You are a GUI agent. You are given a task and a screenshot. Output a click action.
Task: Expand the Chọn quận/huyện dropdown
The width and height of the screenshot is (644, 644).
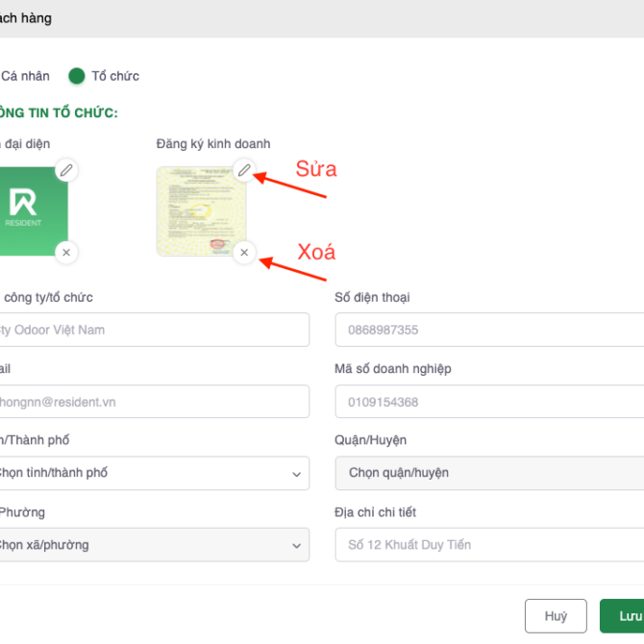click(488, 473)
